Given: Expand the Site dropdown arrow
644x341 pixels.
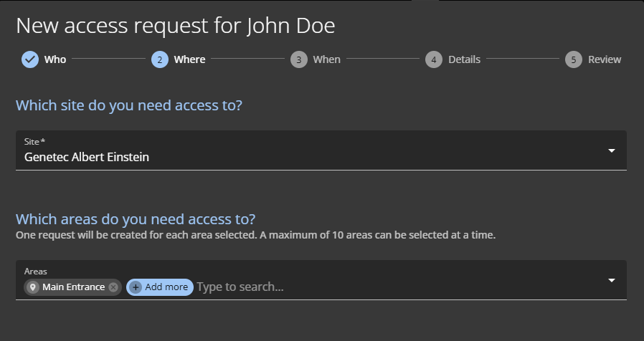Looking at the screenshot, I should 612,150.
